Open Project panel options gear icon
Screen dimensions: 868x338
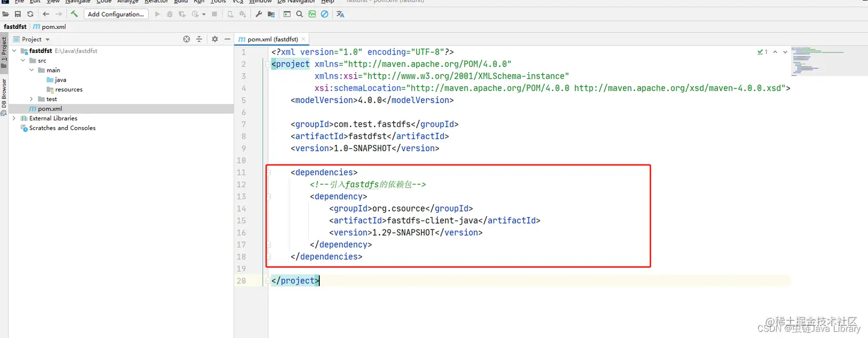(x=215, y=39)
